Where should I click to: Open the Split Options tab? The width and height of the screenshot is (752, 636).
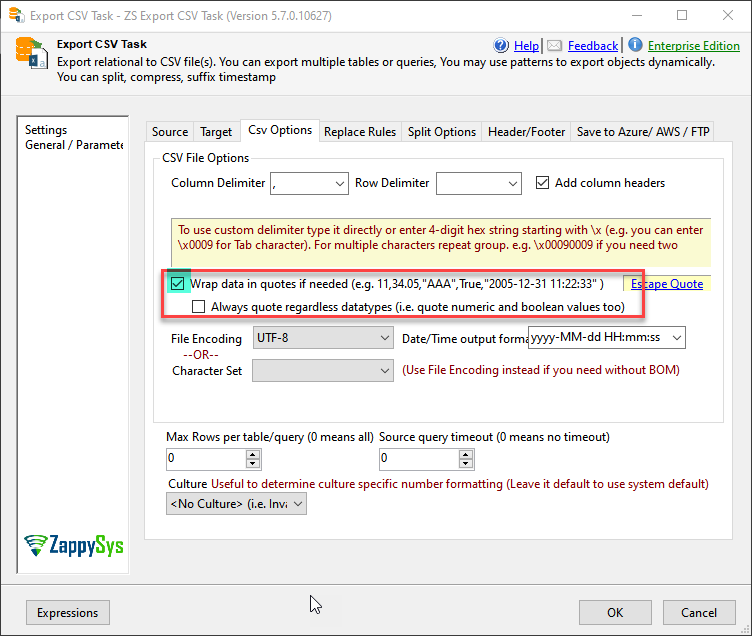click(x=442, y=132)
